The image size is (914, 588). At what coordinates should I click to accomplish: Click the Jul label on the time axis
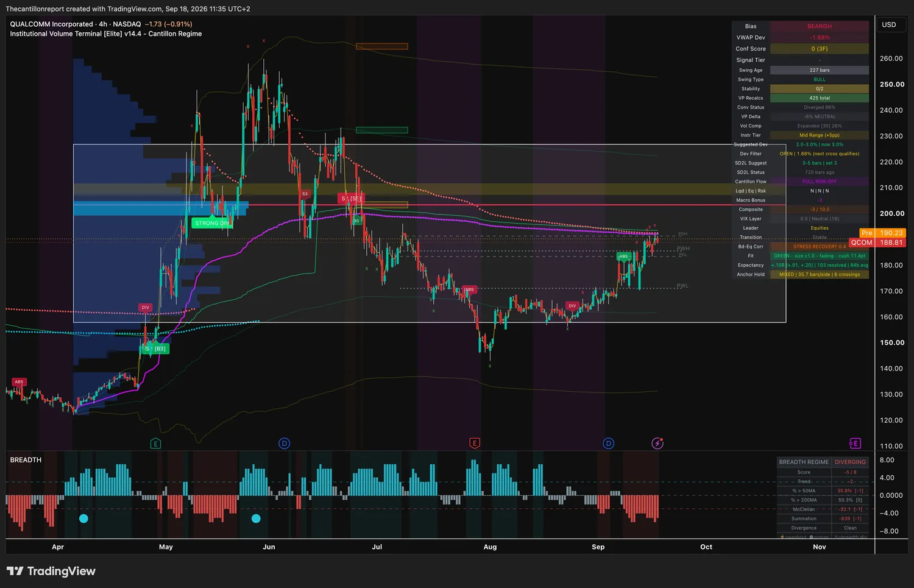tap(377, 547)
